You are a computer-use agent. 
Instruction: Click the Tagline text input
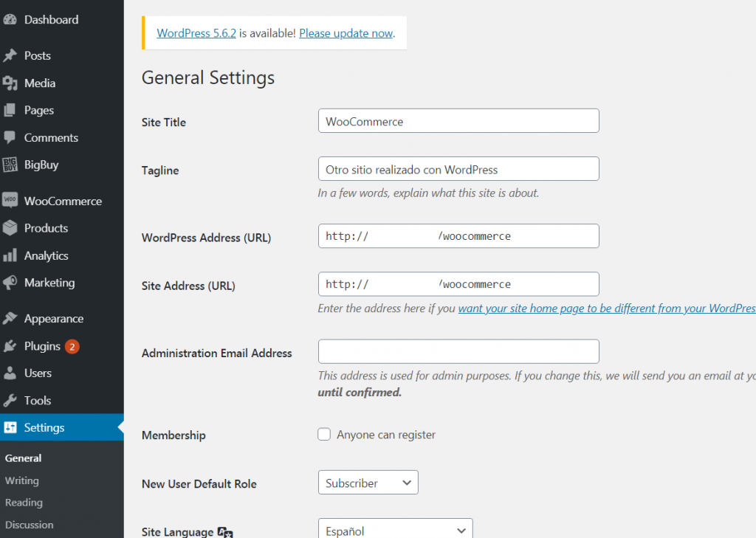[x=458, y=169]
